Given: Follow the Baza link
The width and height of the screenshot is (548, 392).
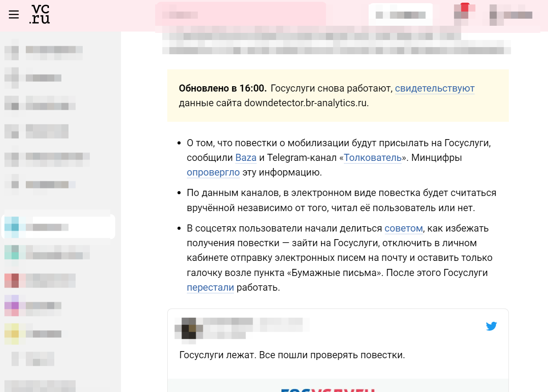Looking at the screenshot, I should pos(246,157).
